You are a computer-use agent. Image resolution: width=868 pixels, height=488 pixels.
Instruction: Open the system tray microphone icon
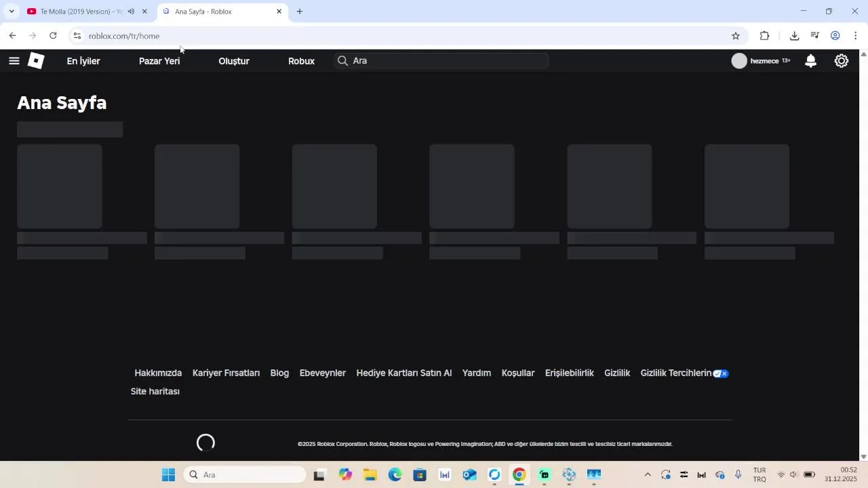738,475
